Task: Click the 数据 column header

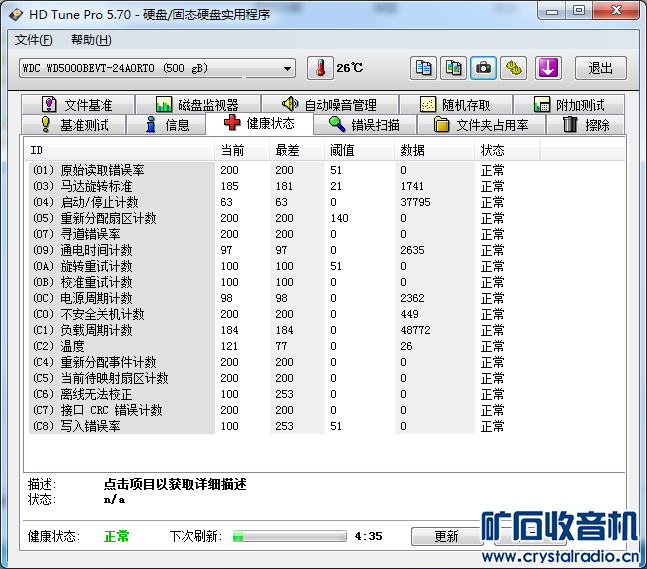Action: coord(434,150)
